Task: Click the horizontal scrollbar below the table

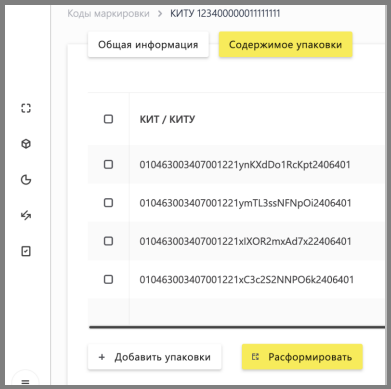Action: point(237,328)
